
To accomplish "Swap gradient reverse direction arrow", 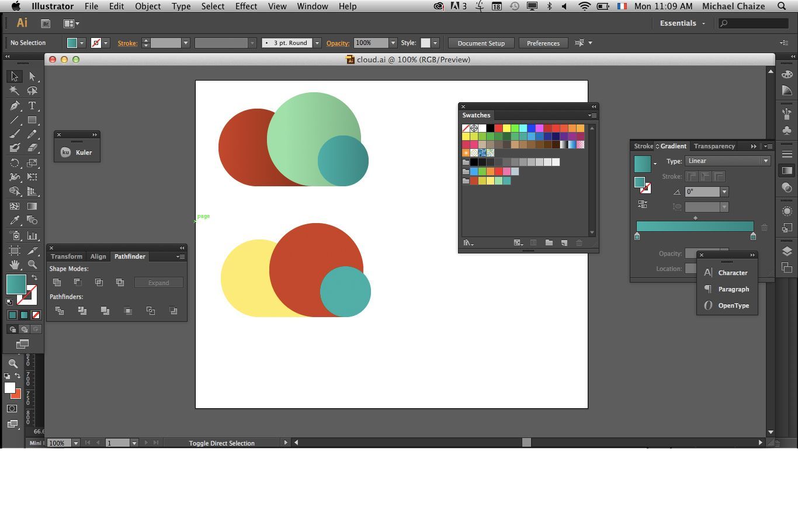I will 643,204.
